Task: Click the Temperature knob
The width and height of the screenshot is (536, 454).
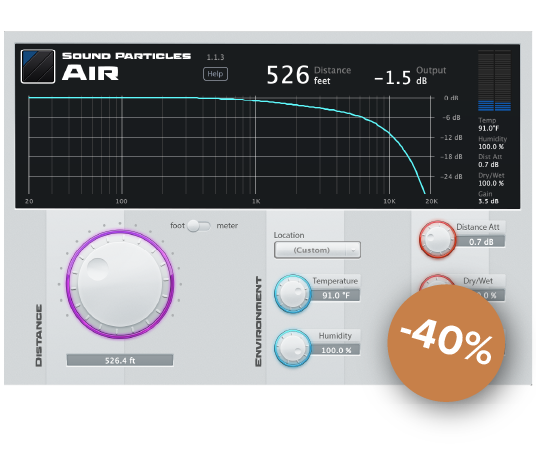Action: [x=293, y=293]
